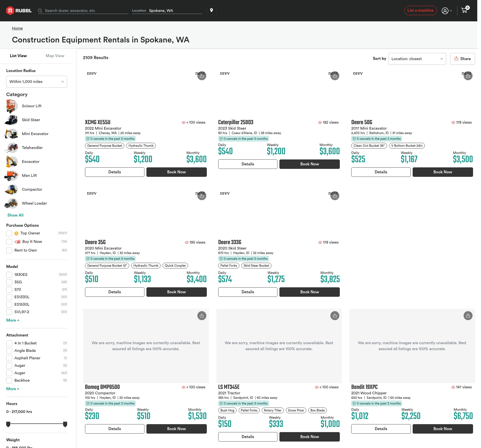
Task: Click the Man Lift category icon
Action: [11, 176]
